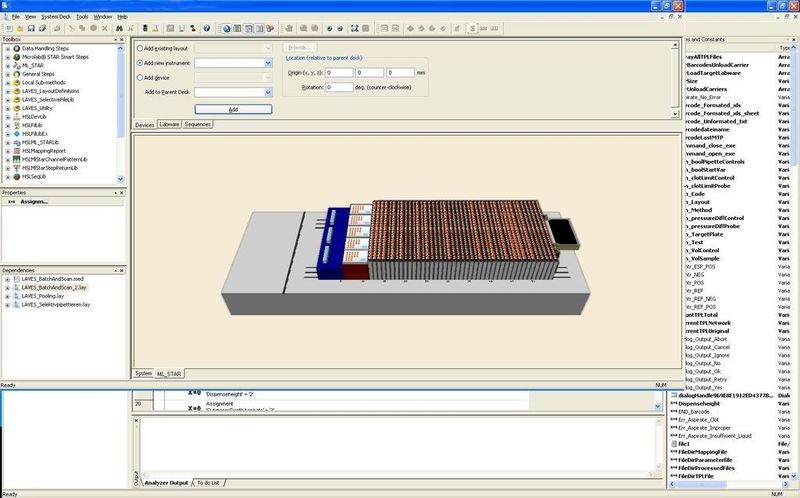Select the Add existing layout radio button
The height and width of the screenshot is (498, 800).
[140, 48]
